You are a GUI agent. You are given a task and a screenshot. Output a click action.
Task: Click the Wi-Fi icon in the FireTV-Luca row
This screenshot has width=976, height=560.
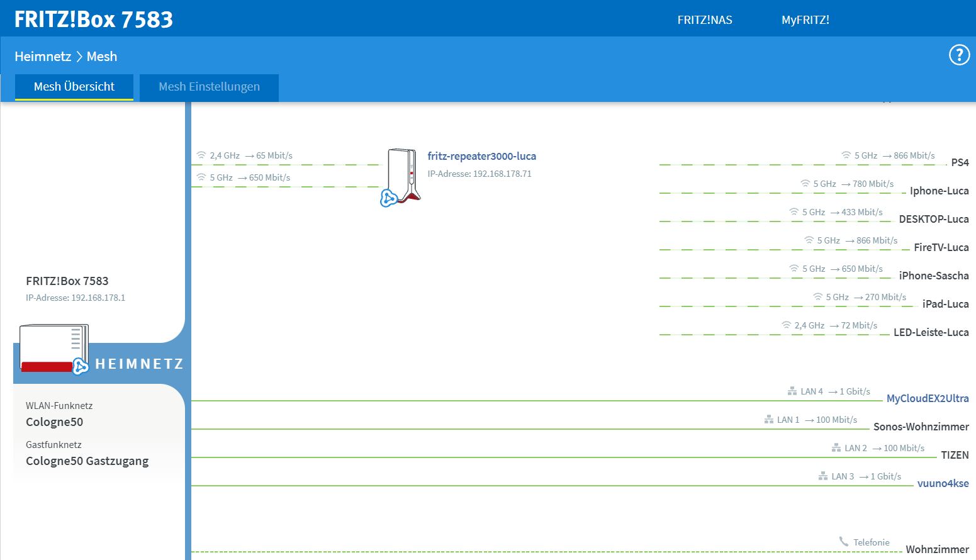pos(809,240)
